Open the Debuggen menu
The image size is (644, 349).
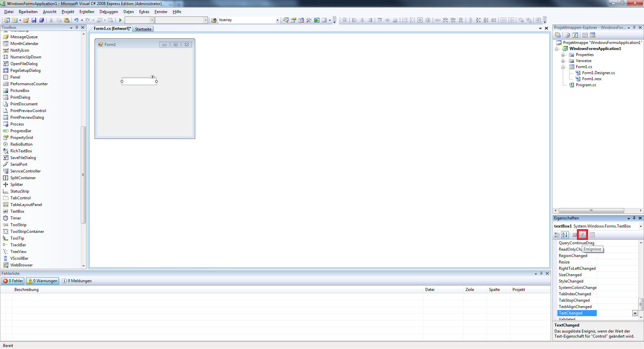click(109, 12)
